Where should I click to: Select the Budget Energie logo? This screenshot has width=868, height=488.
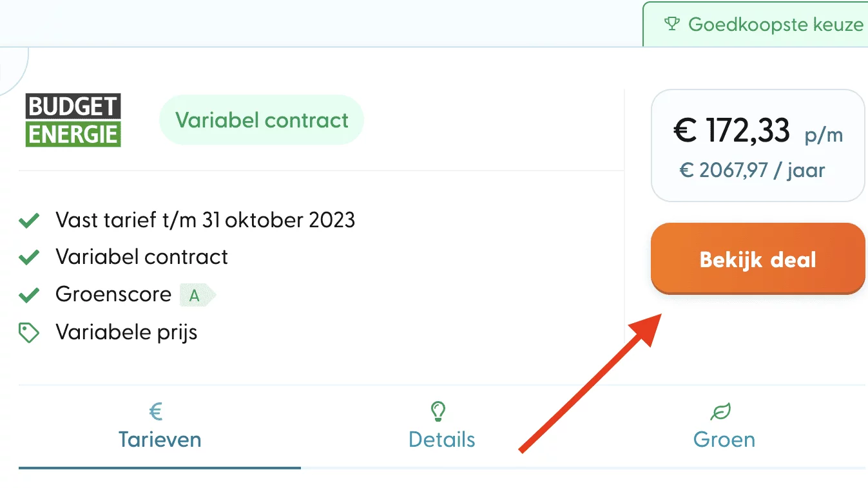(73, 119)
